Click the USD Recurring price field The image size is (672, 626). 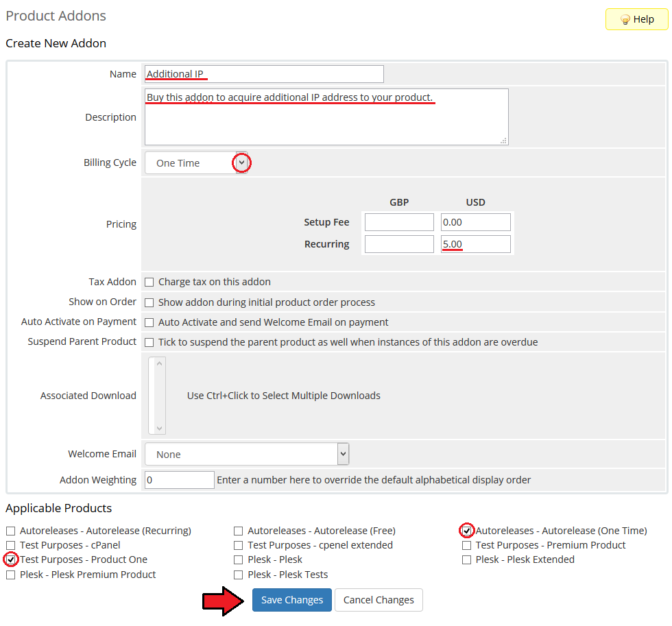coord(476,244)
